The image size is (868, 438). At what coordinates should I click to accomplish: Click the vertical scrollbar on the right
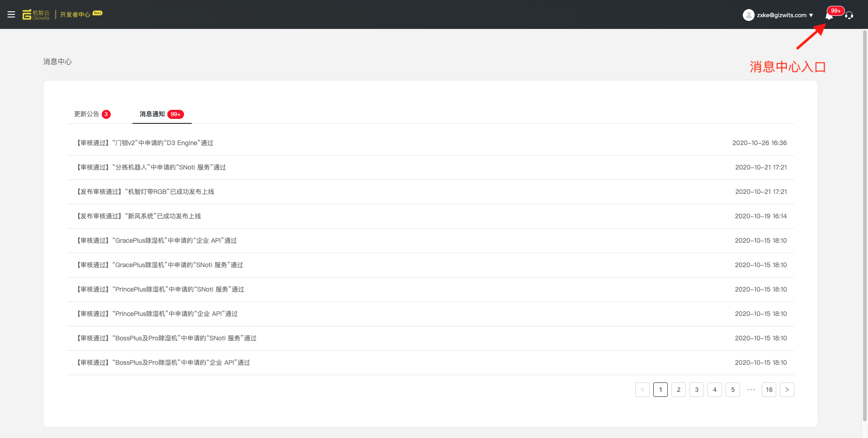864,226
